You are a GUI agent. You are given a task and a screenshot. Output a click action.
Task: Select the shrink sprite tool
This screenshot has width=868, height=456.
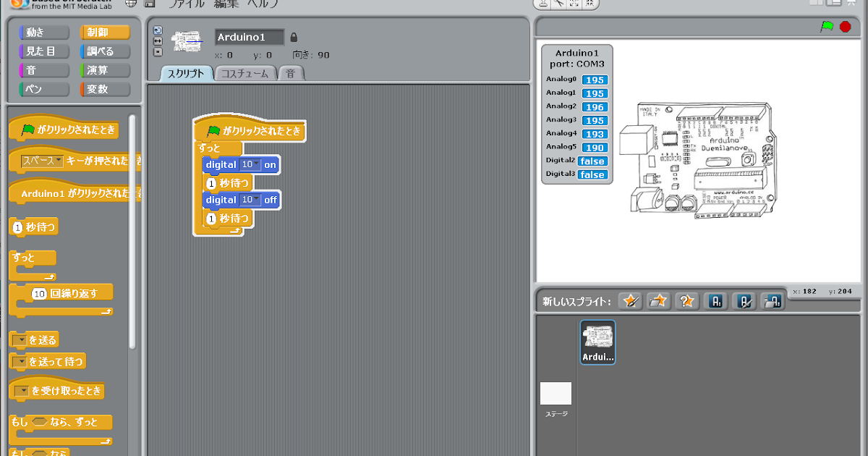[588, 4]
